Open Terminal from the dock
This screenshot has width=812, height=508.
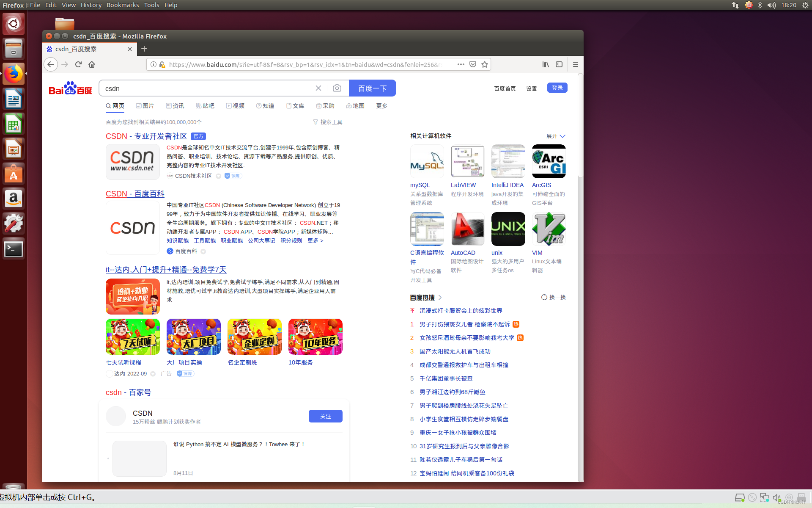click(14, 249)
